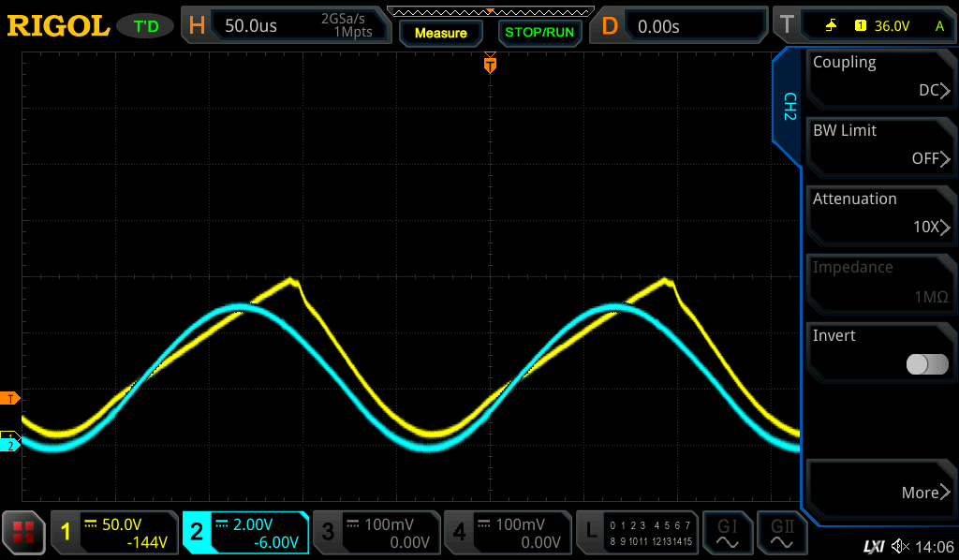Screen dimensions: 959x560
Task: Tap the muted speaker icon
Action: click(900, 547)
